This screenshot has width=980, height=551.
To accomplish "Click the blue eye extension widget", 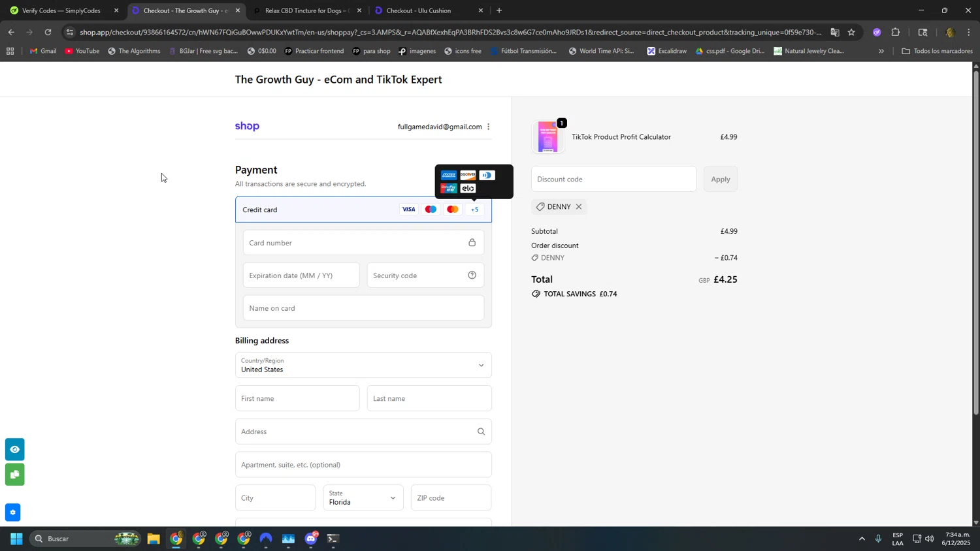I will [x=14, y=450].
